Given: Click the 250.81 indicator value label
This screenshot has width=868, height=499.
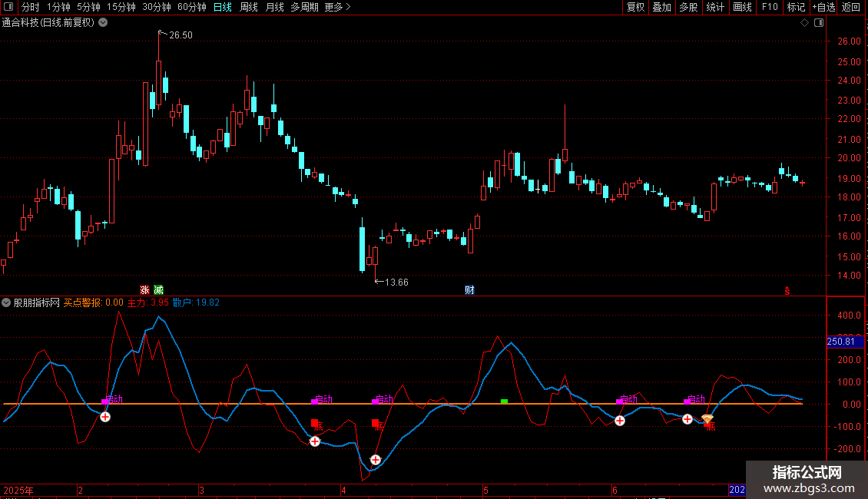Looking at the screenshot, I should (x=845, y=342).
